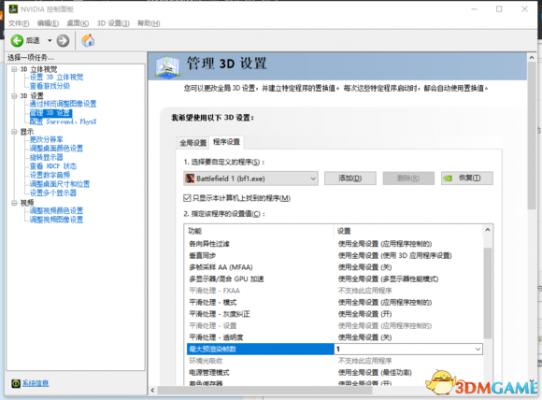Image resolution: width=542 pixels, height=400 pixels.
Task: Open 旋转显示器 in tree
Action: (x=46, y=157)
